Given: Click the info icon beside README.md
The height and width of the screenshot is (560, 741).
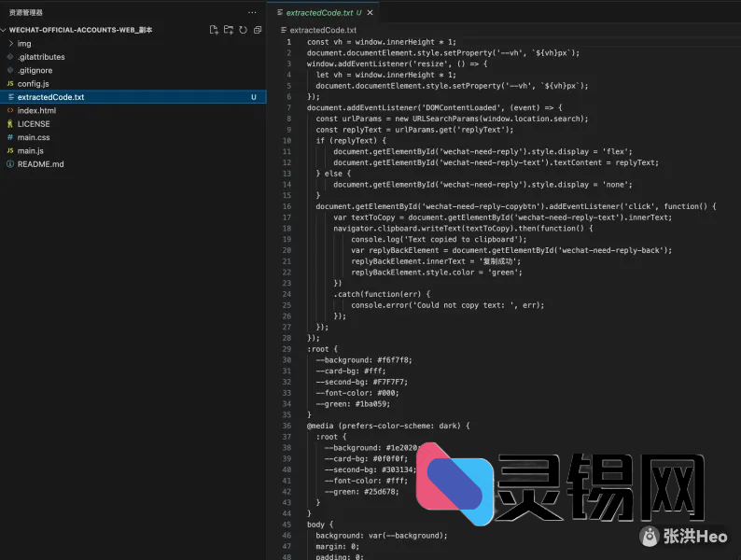Looking at the screenshot, I should [x=10, y=164].
